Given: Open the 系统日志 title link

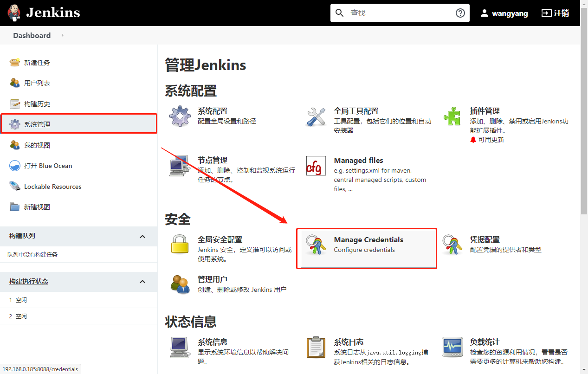Looking at the screenshot, I should 349,342.
